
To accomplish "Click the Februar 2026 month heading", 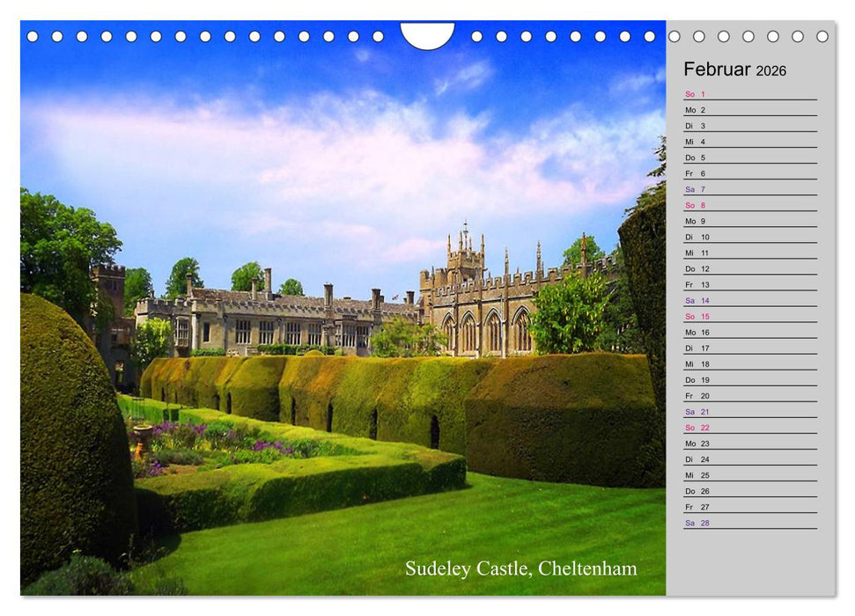I will pyautogui.click(x=734, y=70).
